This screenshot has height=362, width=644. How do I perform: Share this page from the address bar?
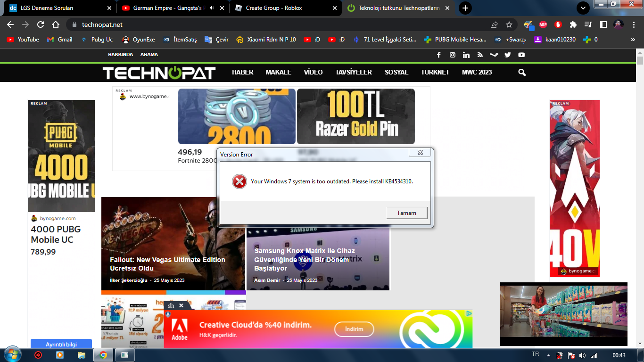pyautogui.click(x=494, y=25)
